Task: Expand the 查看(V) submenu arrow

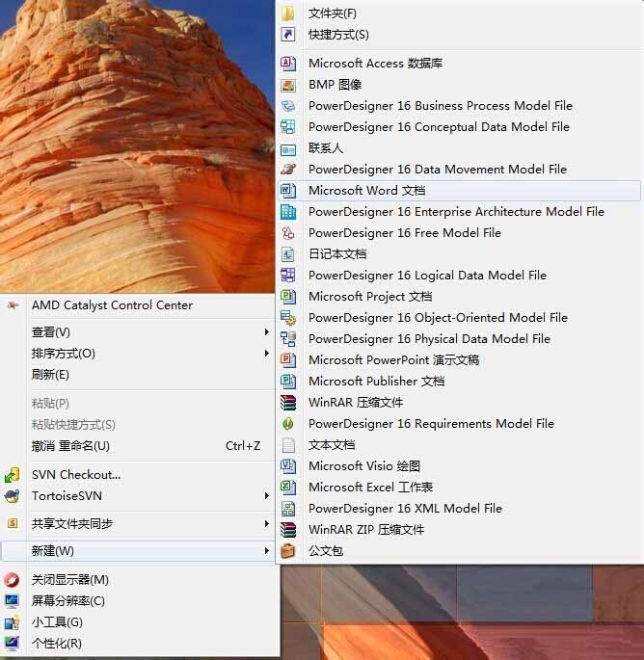Action: click(267, 332)
